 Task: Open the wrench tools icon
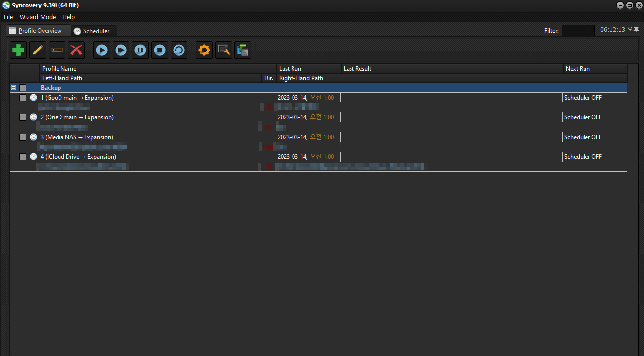224,50
